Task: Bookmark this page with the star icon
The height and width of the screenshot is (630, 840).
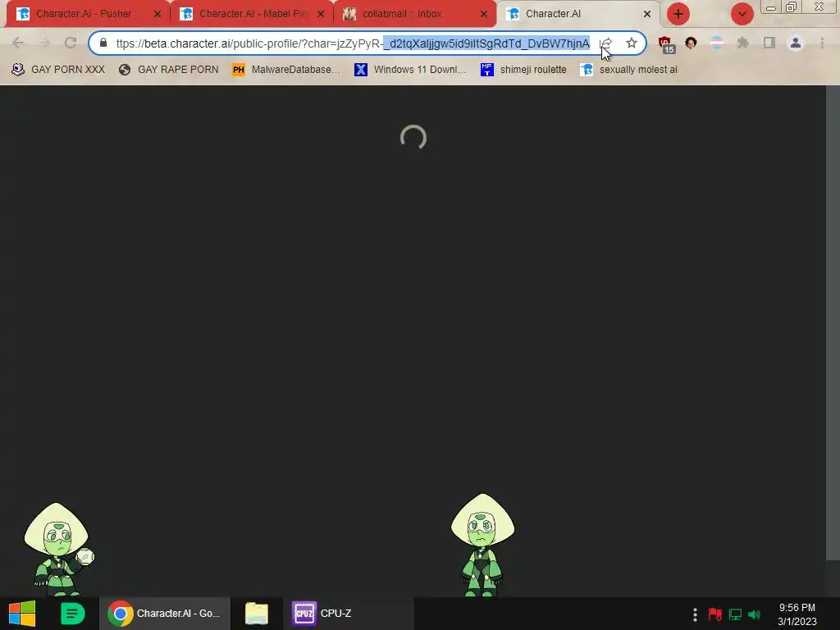Action: [632, 43]
